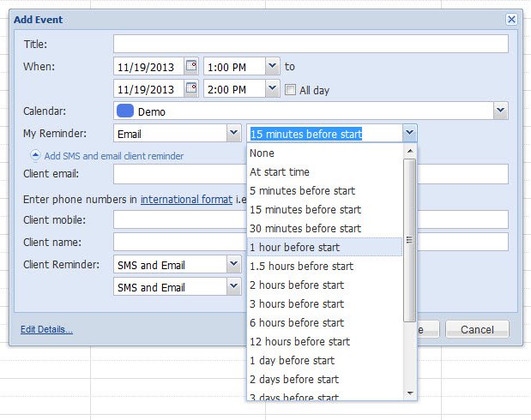The image size is (531, 420).
Task: Choose At start time option
Action: tap(324, 172)
